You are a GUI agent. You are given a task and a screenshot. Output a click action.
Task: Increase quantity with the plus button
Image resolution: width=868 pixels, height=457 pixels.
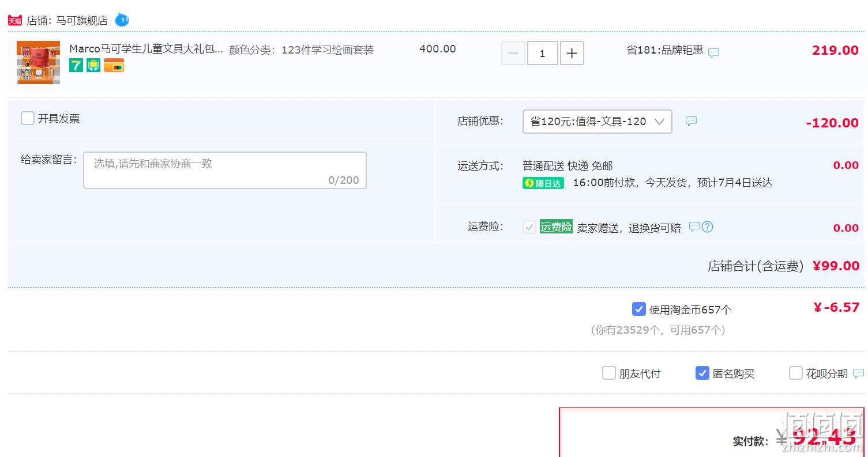(x=572, y=54)
